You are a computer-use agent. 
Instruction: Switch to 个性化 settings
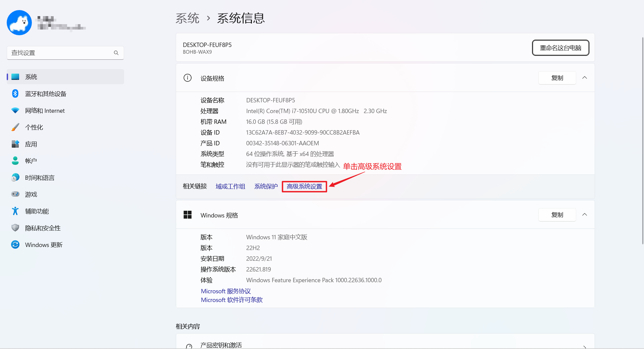click(65, 127)
